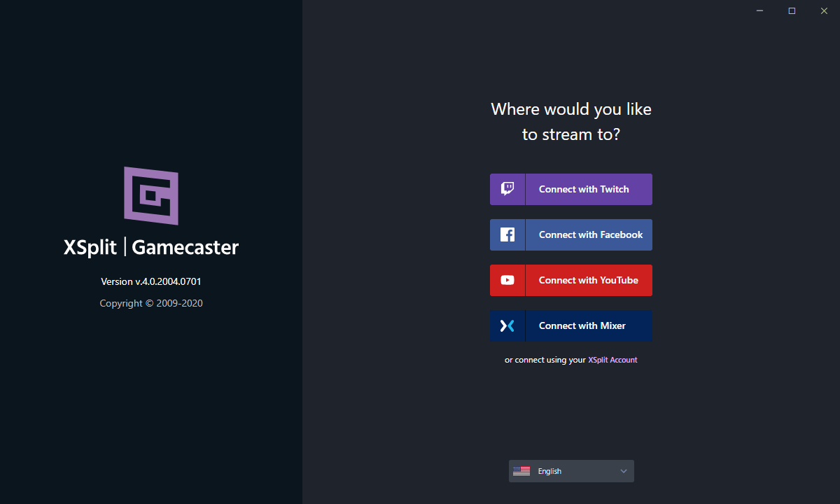Click the Twitch logo icon
The image size is (840, 504).
pos(507,189)
